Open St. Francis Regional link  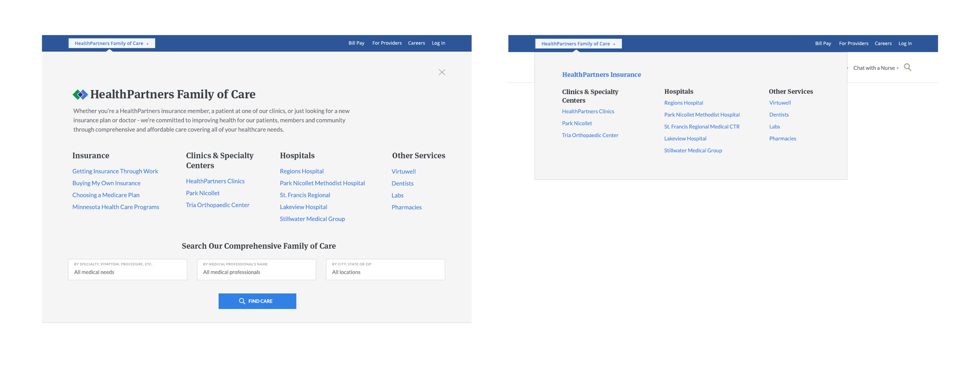coord(305,195)
